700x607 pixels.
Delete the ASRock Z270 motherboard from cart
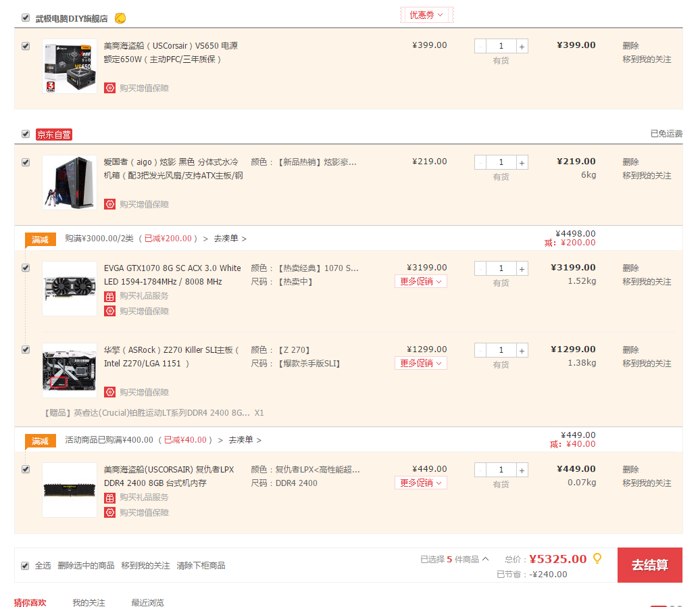click(631, 349)
